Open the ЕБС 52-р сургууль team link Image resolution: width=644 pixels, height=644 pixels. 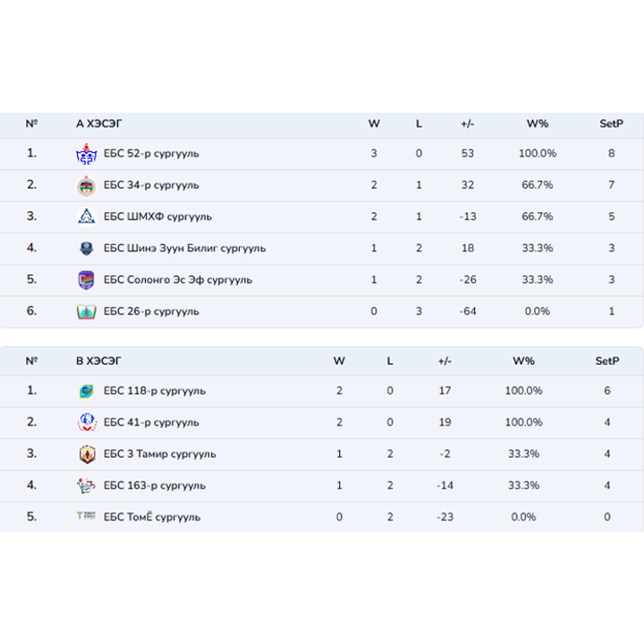point(151,154)
